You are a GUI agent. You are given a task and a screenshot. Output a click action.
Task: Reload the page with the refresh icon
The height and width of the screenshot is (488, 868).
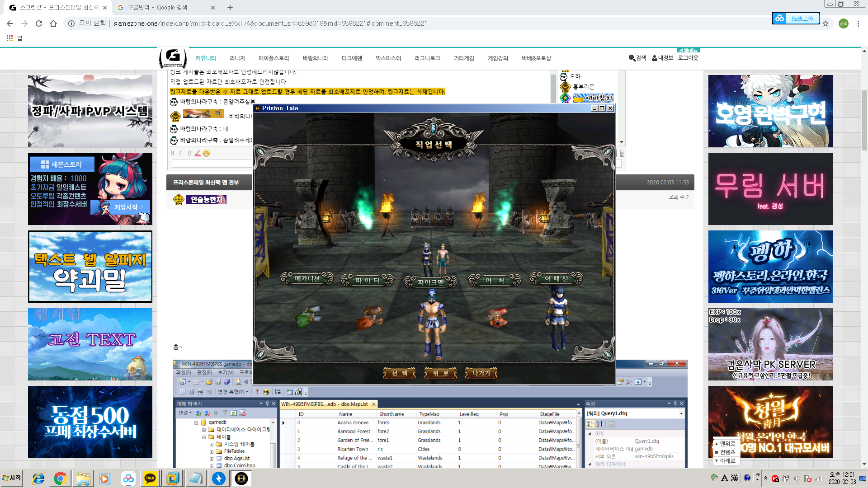click(x=39, y=23)
